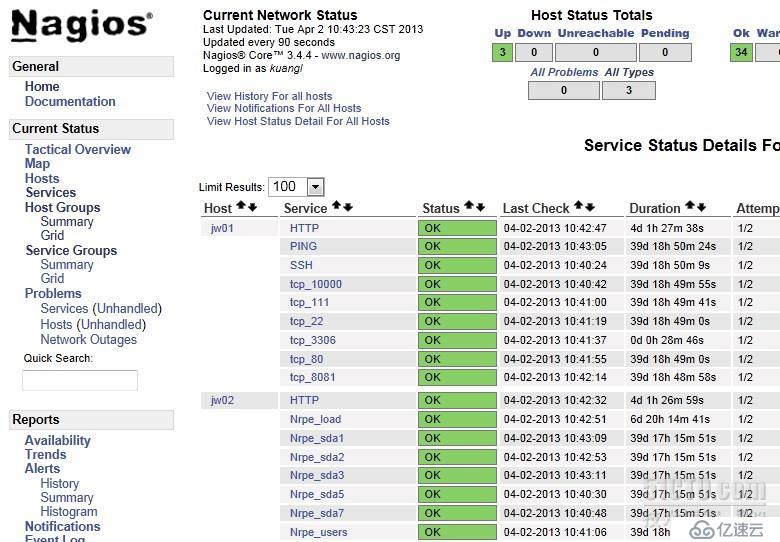Screen dimensions: 780x542
Task: Click the green Ok count 34
Action: tap(741, 52)
